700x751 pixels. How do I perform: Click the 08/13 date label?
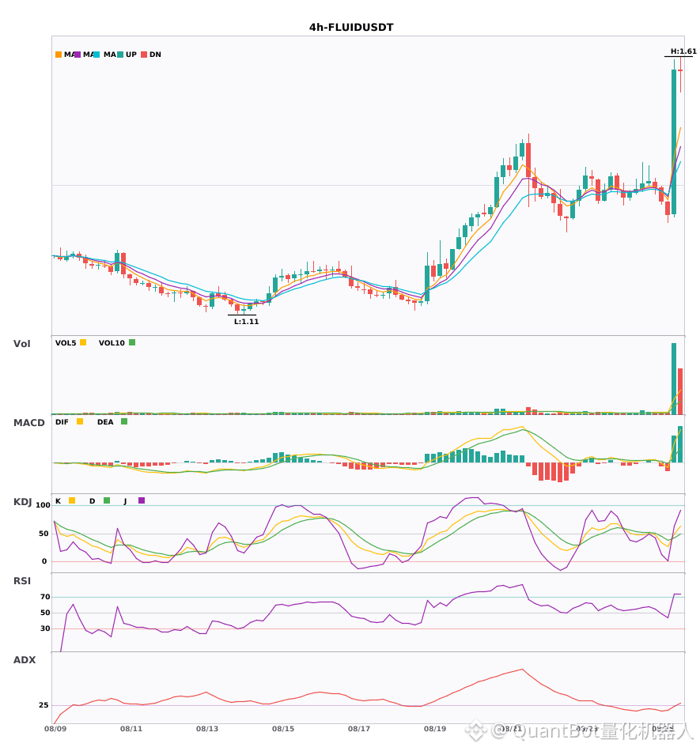(x=207, y=729)
